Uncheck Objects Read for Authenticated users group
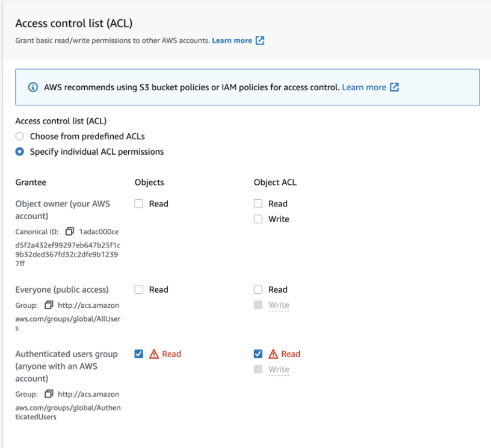The height and width of the screenshot is (448, 491). click(139, 354)
